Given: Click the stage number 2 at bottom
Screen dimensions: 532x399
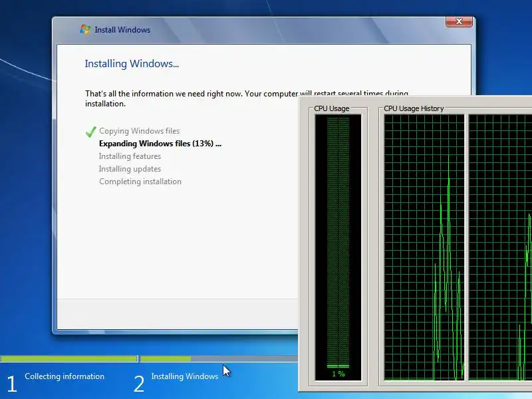Looking at the screenshot, I should (x=139, y=384).
